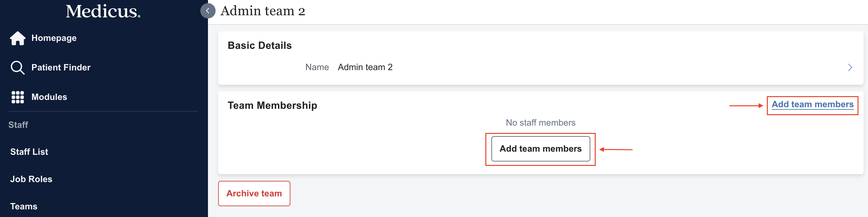Image resolution: width=868 pixels, height=217 pixels.
Task: Select Teams in the sidebar
Action: point(23,206)
